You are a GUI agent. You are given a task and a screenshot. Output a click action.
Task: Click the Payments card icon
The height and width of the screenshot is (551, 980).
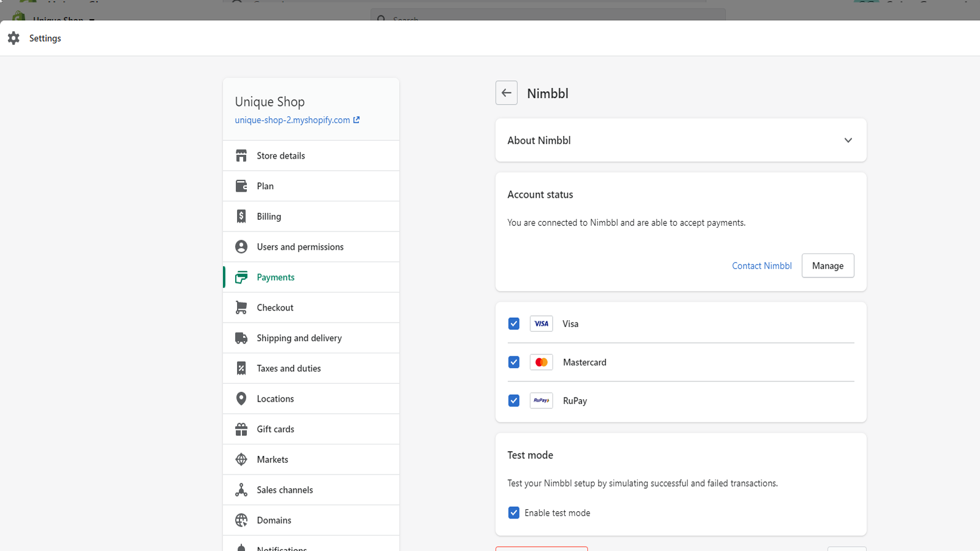coord(241,277)
